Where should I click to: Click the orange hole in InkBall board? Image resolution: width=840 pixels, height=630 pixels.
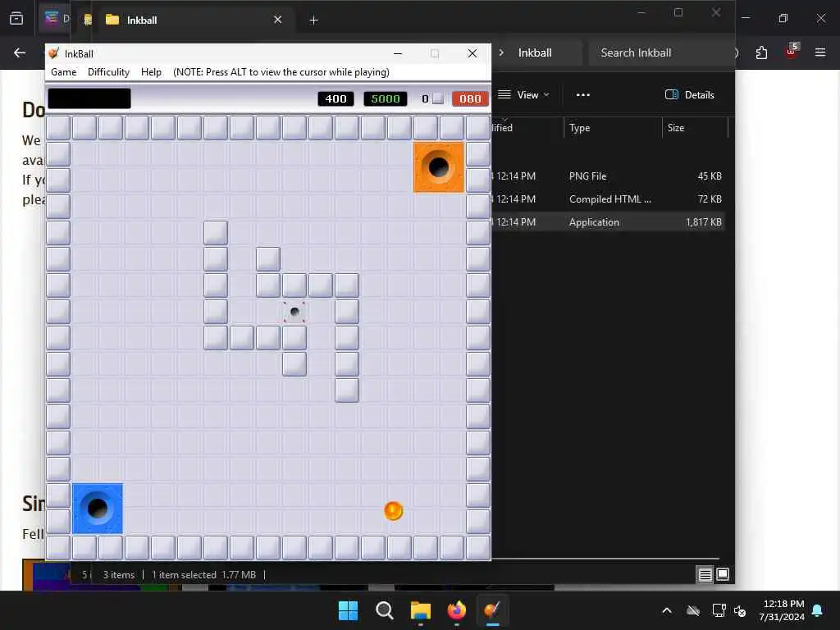[x=439, y=167]
